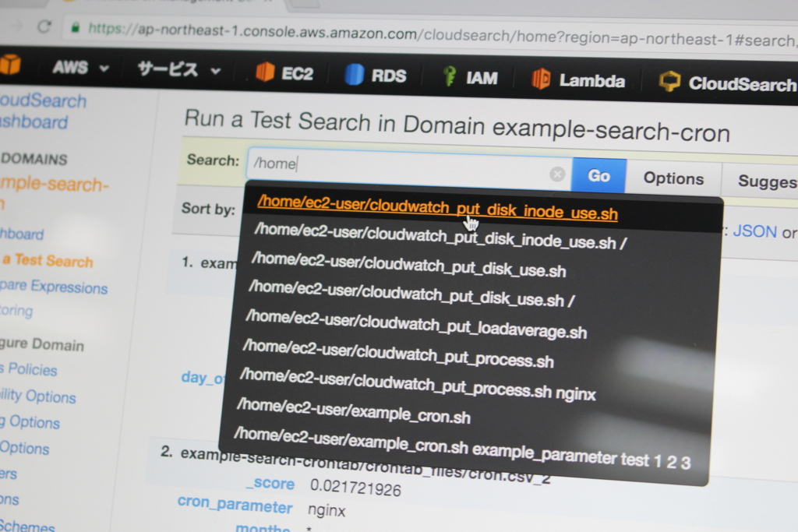The height and width of the screenshot is (532, 798).
Task: Click the Go search button
Action: (x=598, y=175)
